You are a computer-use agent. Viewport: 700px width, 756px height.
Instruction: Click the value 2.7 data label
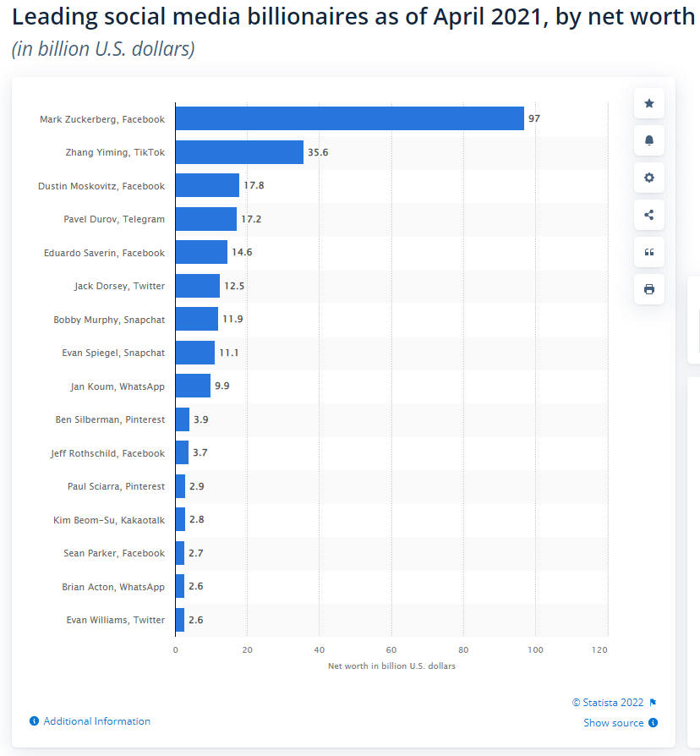[x=196, y=553]
